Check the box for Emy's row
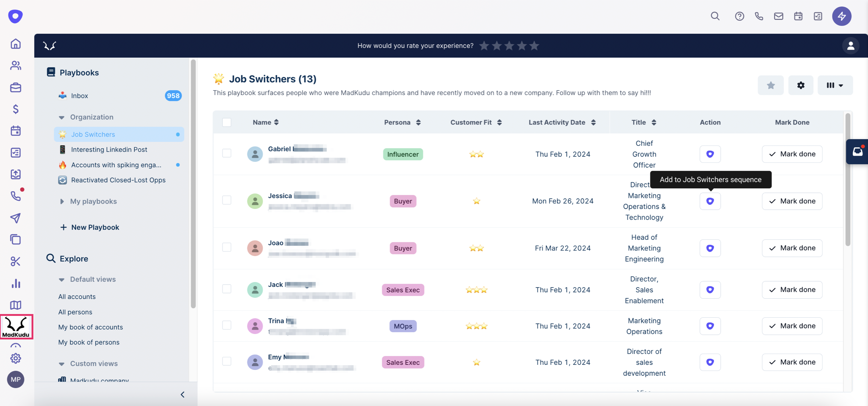Image resolution: width=868 pixels, height=406 pixels. (x=227, y=361)
